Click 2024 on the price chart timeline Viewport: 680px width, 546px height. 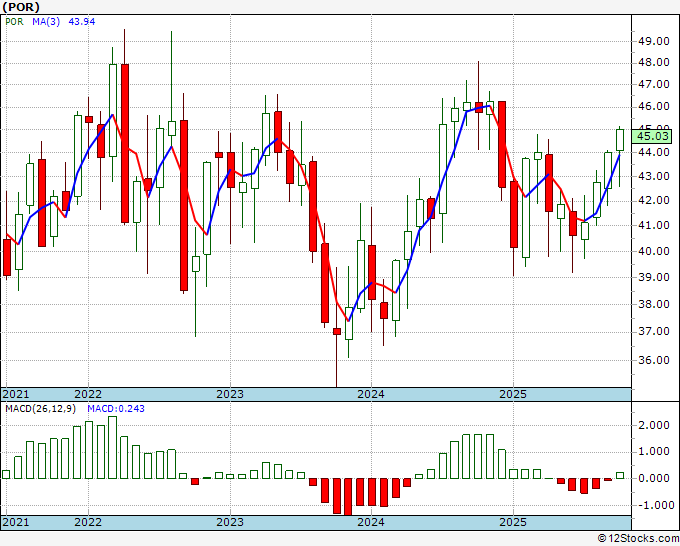coord(371,394)
